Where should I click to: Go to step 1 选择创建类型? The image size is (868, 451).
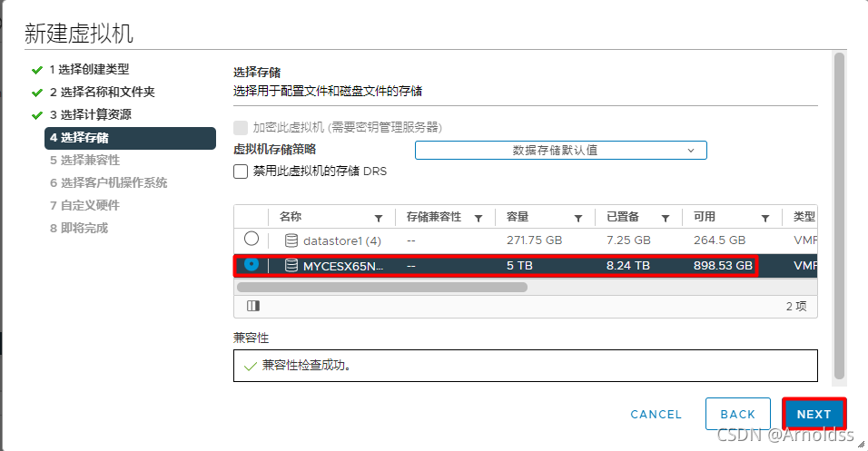[x=89, y=70]
